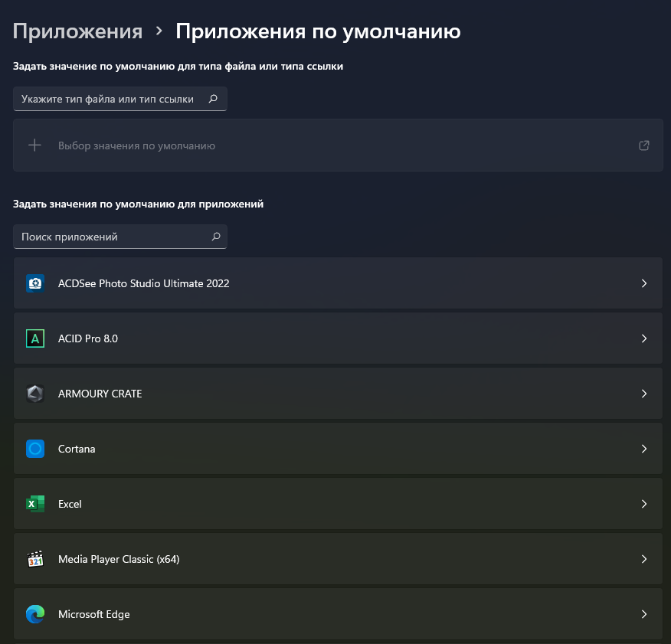Open ACDSee Photo Studio Ultimate 2022 entry
This screenshot has width=671, height=644.
(338, 283)
